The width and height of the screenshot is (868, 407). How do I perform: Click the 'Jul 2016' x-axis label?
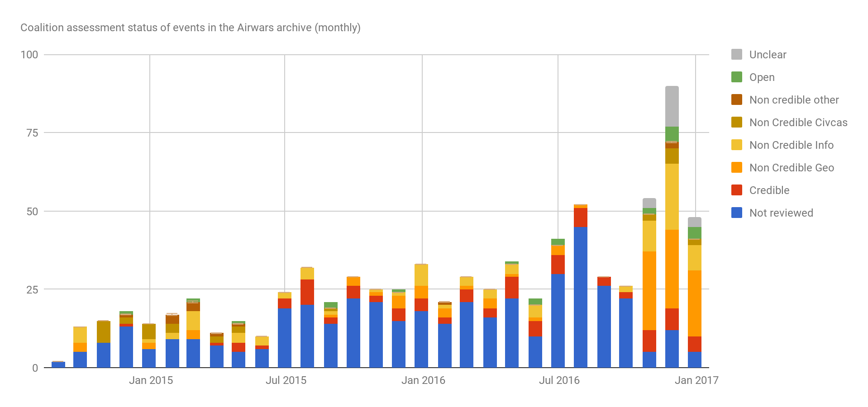pyautogui.click(x=559, y=380)
